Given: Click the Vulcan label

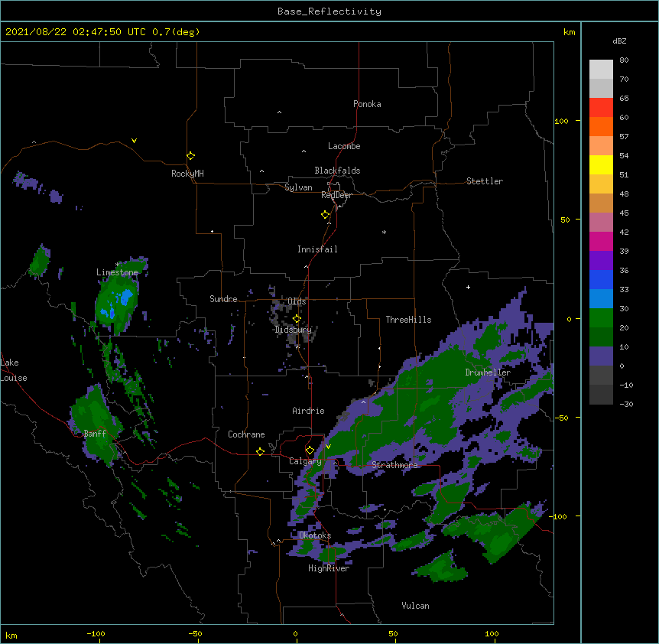Looking at the screenshot, I should pyautogui.click(x=415, y=606).
